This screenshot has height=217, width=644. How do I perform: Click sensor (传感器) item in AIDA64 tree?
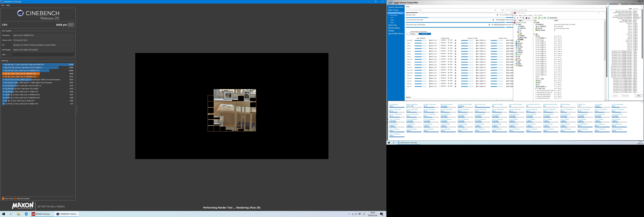[520, 39]
